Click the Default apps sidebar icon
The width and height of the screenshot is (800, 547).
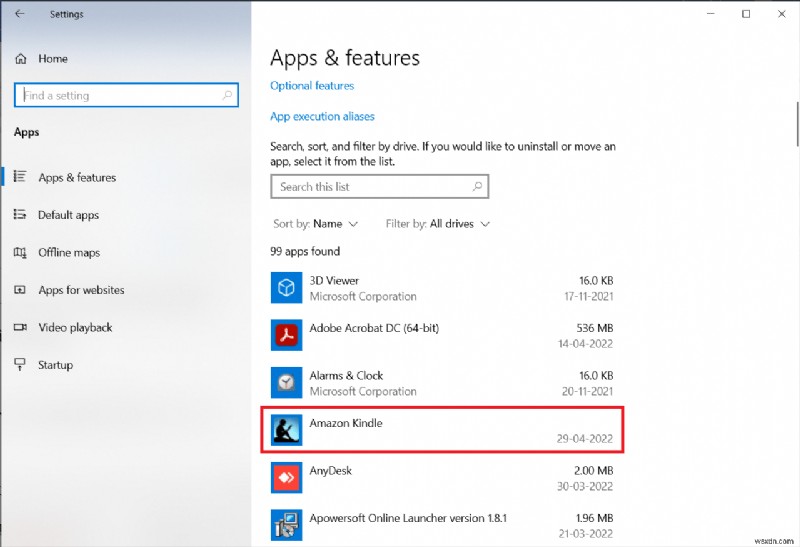[x=20, y=214]
